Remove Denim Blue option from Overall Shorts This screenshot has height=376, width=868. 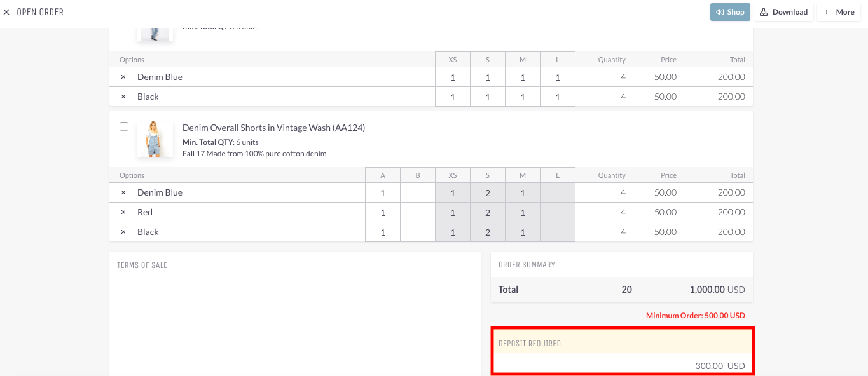tap(123, 192)
